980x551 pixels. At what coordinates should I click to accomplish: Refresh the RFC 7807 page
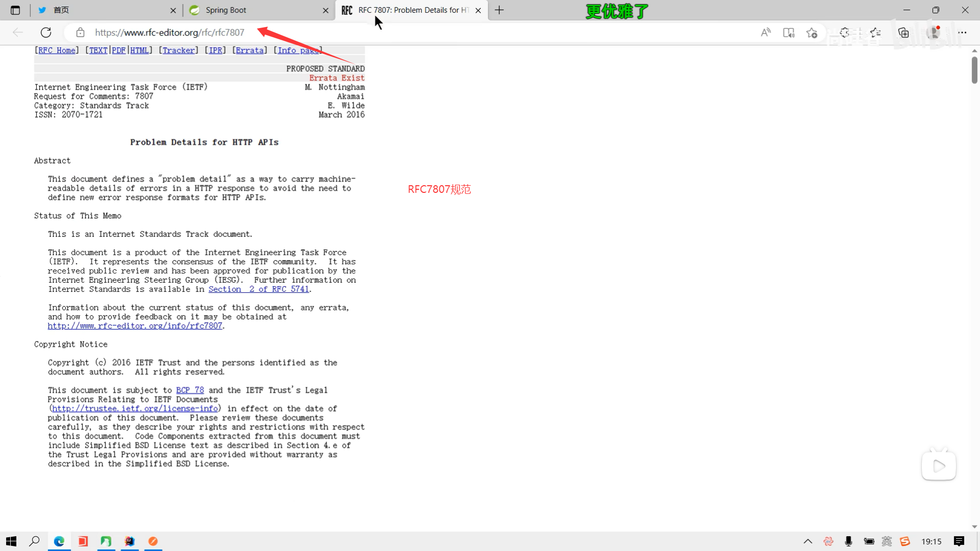46,33
